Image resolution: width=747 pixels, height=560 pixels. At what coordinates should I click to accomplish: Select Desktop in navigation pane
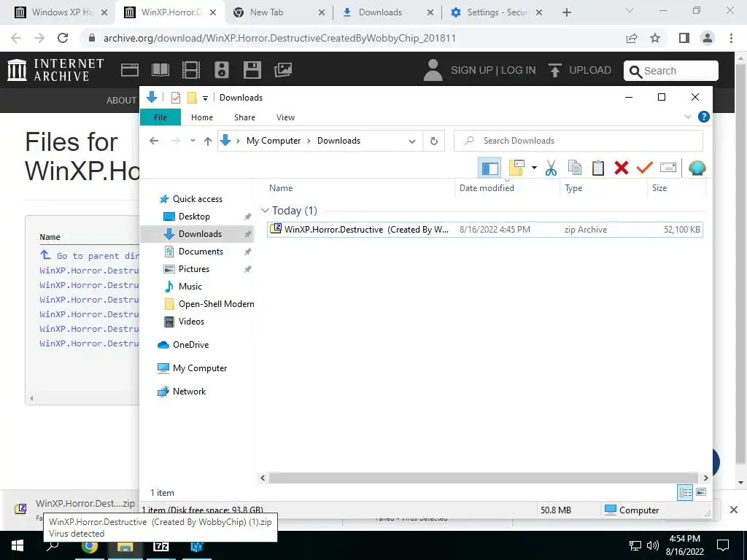click(x=194, y=217)
